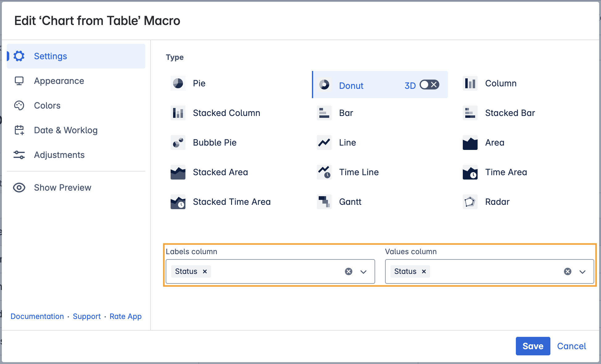Screen dimensions: 601x364
Task: Pick the Line chart icon
Action: coord(324,143)
